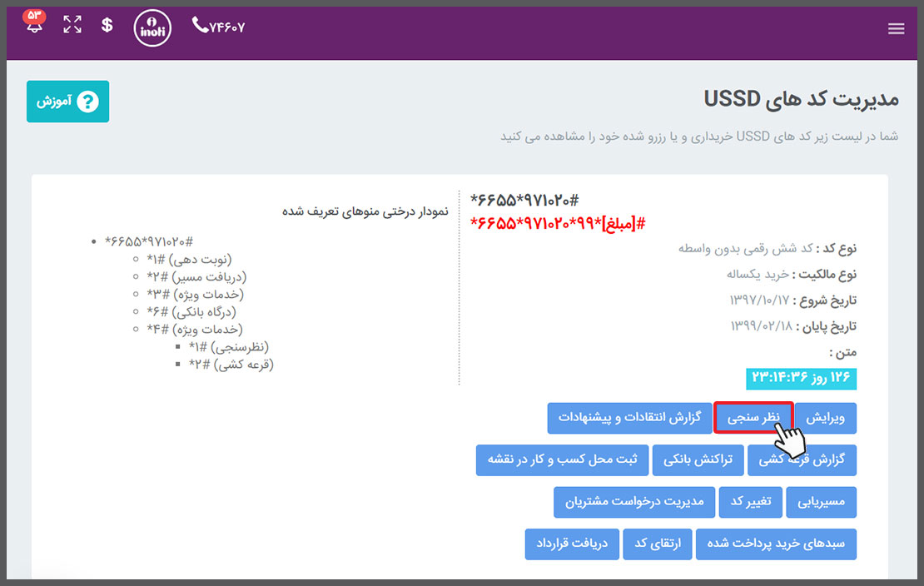Click ثبت محل کسب و کار در نقشه
924x586 pixels.
(x=562, y=459)
